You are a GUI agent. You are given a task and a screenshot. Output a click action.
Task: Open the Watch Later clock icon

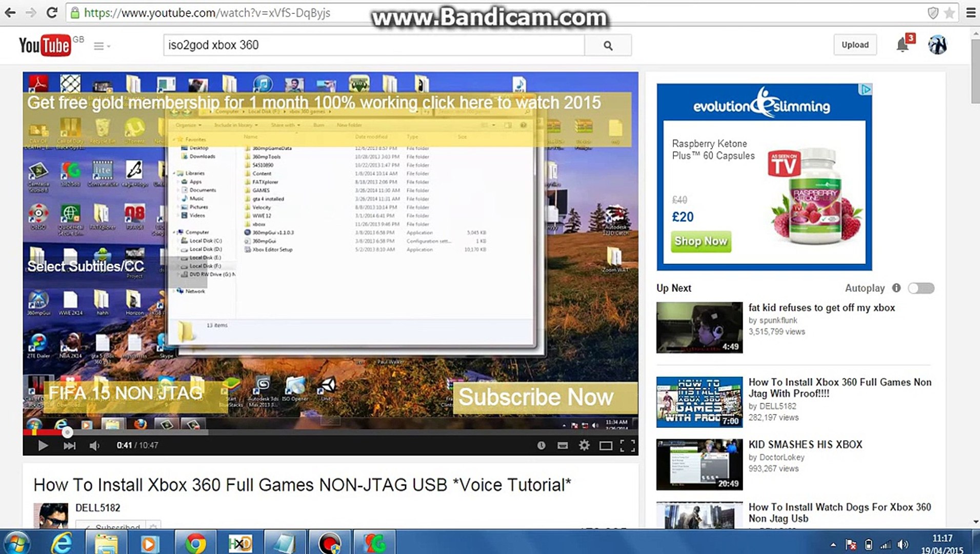click(x=541, y=445)
